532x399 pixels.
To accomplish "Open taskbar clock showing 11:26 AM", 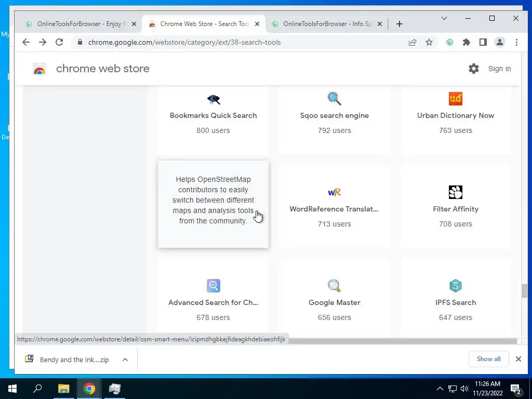I will pos(487,389).
